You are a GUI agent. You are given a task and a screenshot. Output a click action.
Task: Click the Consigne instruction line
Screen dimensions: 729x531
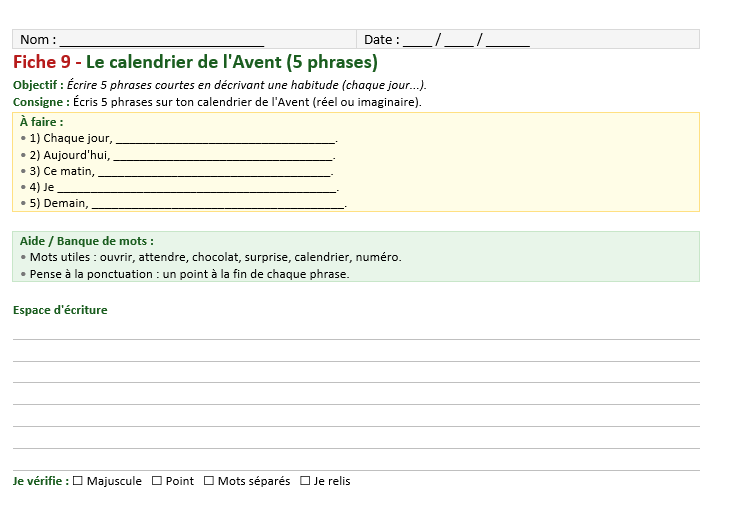coord(217,102)
